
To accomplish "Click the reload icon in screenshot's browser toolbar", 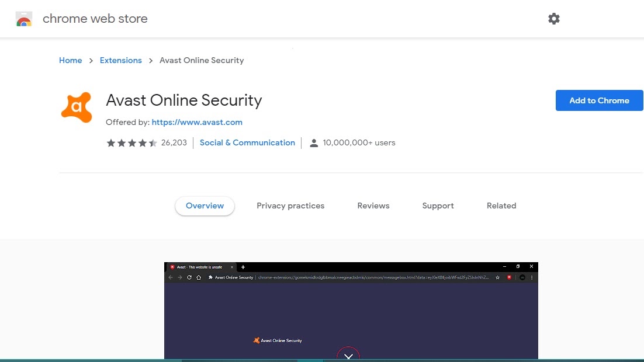I will point(189,277).
